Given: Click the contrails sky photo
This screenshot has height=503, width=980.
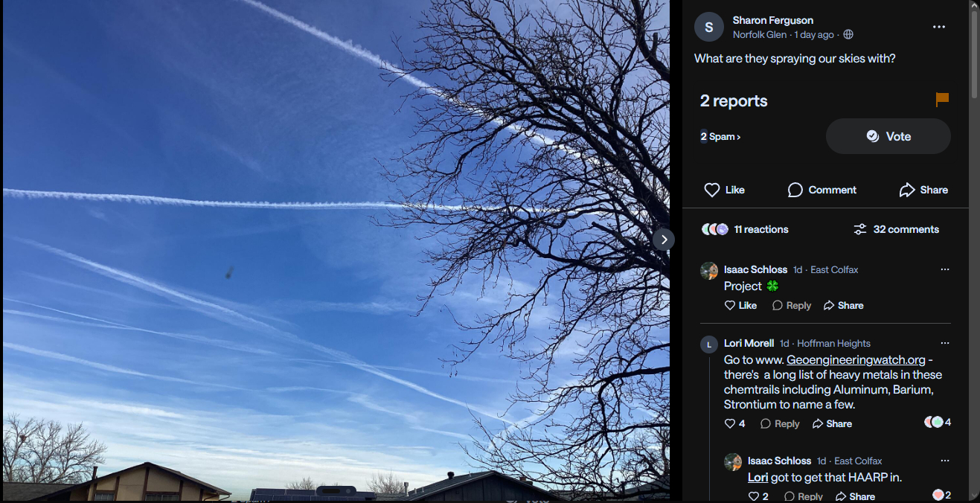Looking at the screenshot, I should pos(336,250).
